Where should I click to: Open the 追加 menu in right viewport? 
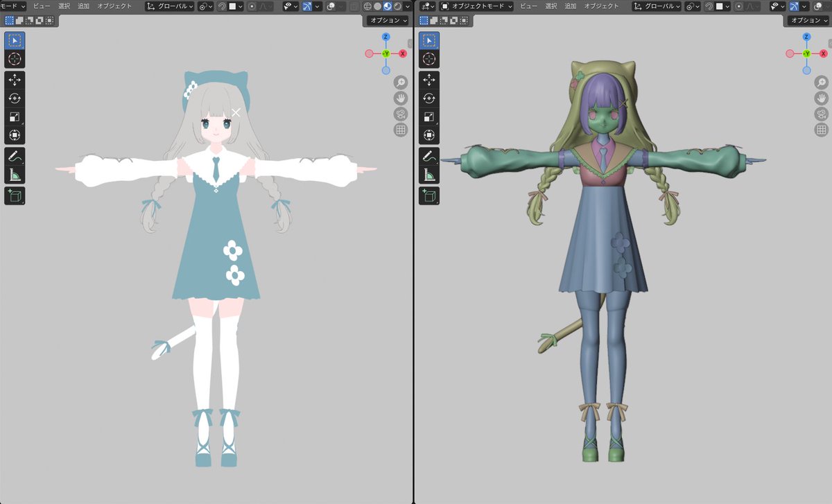pyautogui.click(x=570, y=6)
